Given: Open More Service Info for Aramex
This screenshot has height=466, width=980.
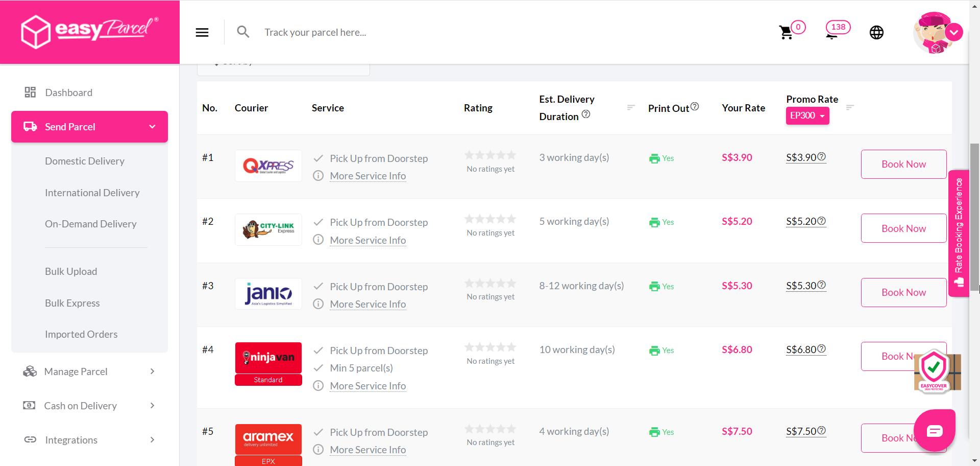Looking at the screenshot, I should (367, 450).
